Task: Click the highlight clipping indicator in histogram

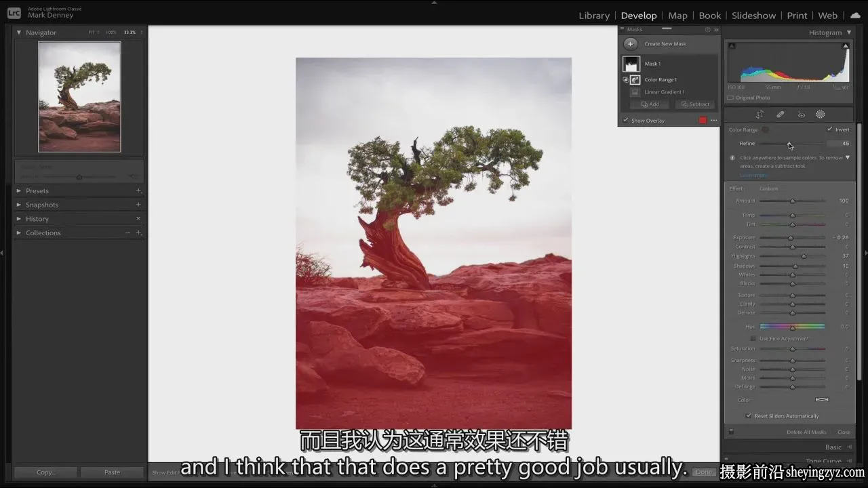Action: (845, 45)
